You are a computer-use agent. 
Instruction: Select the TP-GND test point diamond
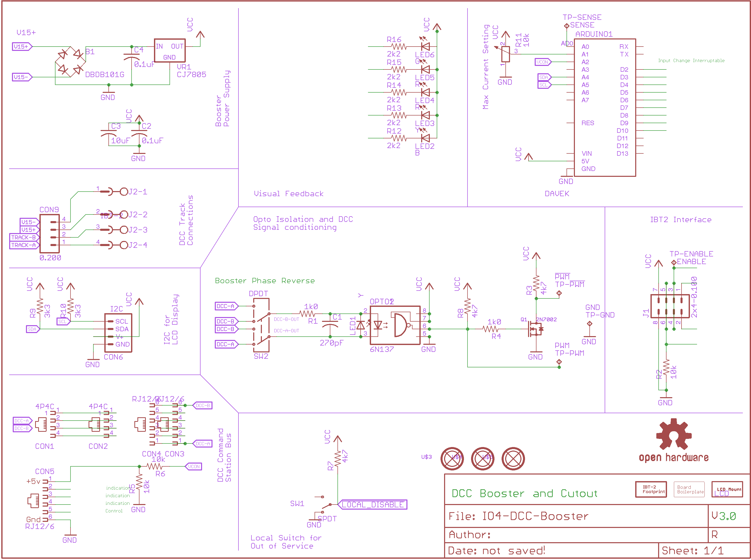590,323
